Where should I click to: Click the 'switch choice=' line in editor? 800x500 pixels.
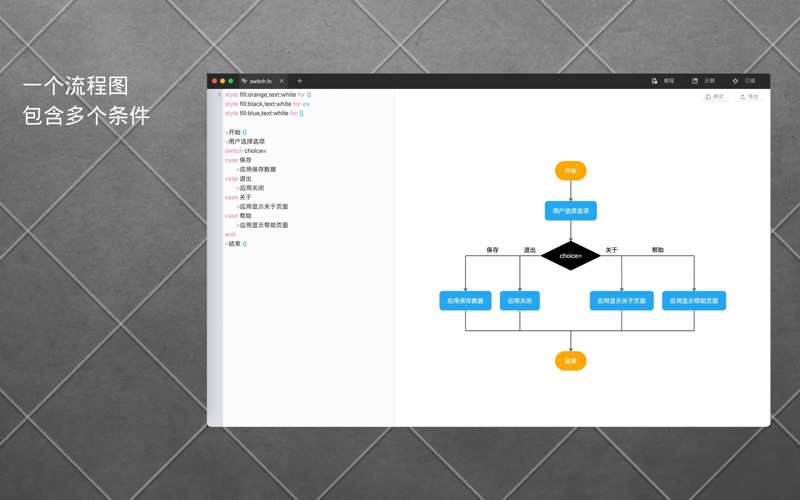[246, 151]
